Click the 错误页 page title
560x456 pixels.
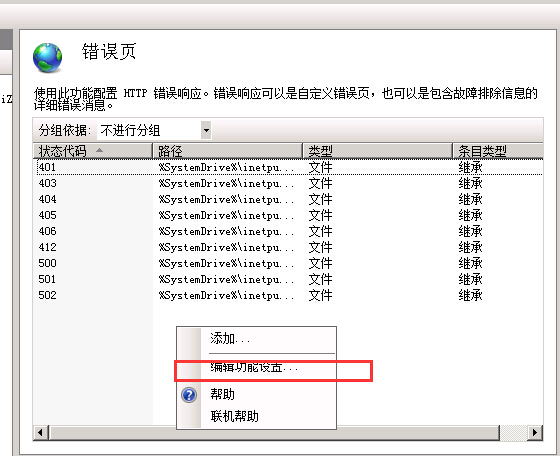109,51
